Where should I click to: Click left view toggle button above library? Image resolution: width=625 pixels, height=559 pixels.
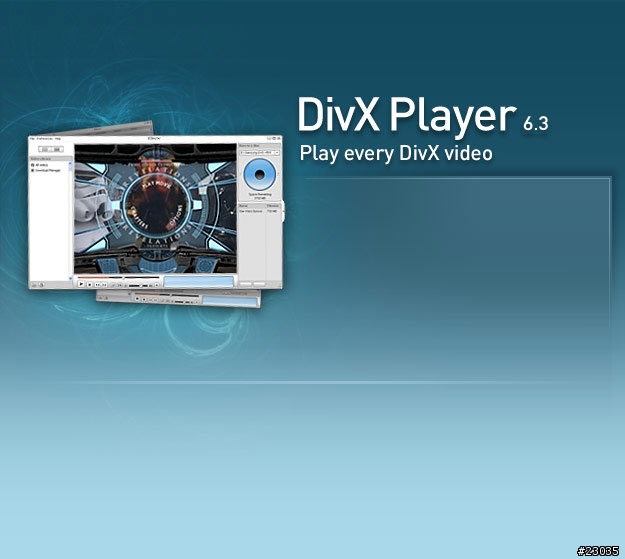click(45, 150)
